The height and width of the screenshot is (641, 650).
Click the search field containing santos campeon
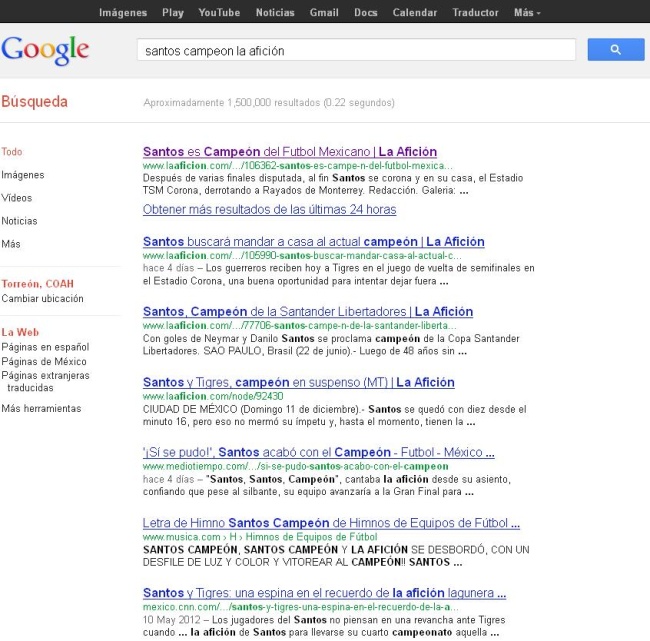point(355,50)
